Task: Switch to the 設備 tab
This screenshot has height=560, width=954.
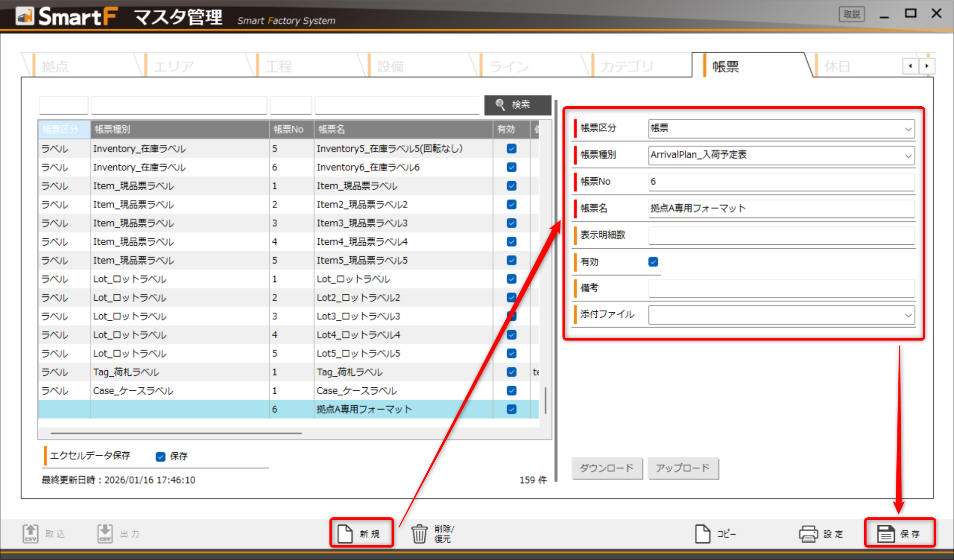Action: [391, 67]
